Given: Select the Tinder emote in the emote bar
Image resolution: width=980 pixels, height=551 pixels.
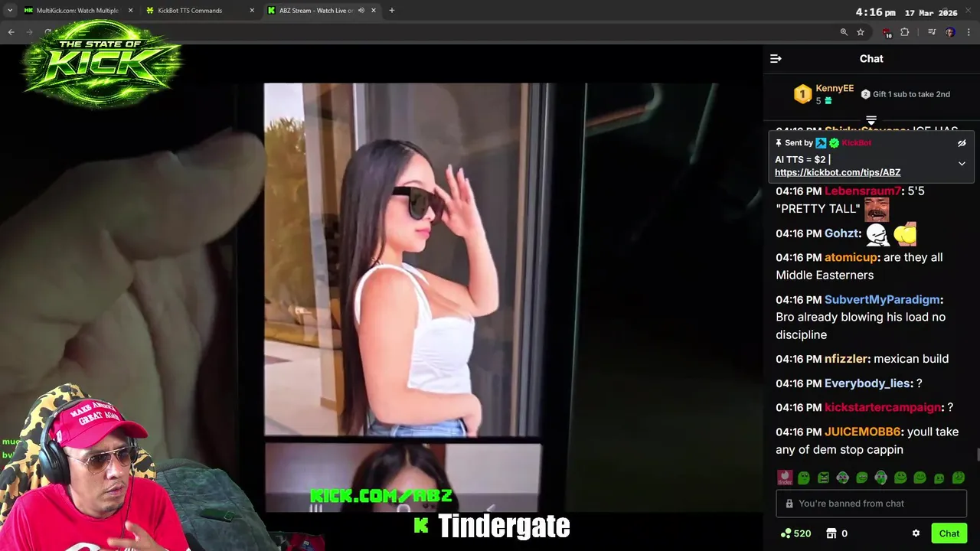Looking at the screenshot, I should [x=785, y=478].
